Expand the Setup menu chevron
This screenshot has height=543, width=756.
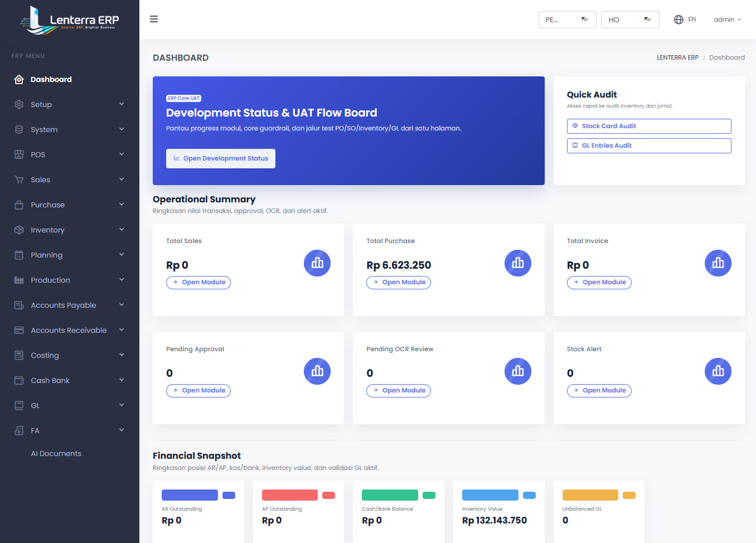coord(122,104)
